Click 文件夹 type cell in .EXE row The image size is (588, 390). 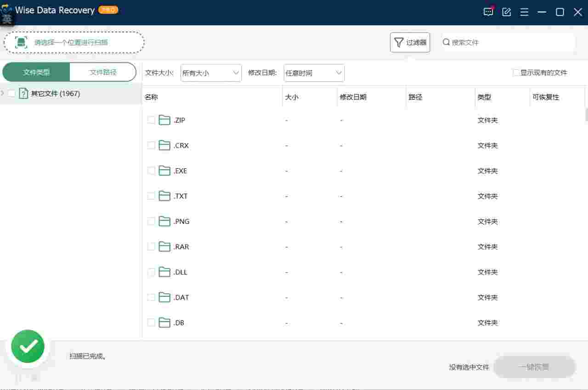click(x=487, y=171)
